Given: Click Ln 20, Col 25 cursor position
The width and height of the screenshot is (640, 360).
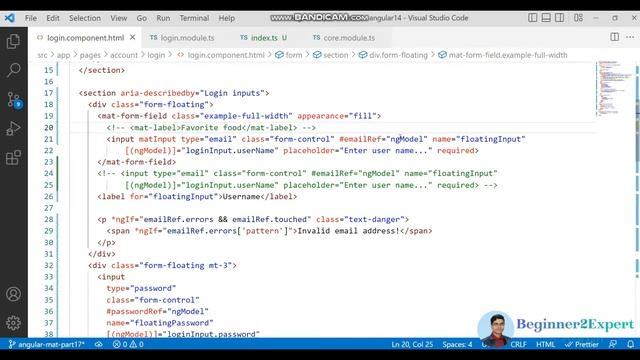Looking at the screenshot, I should coord(412,344).
